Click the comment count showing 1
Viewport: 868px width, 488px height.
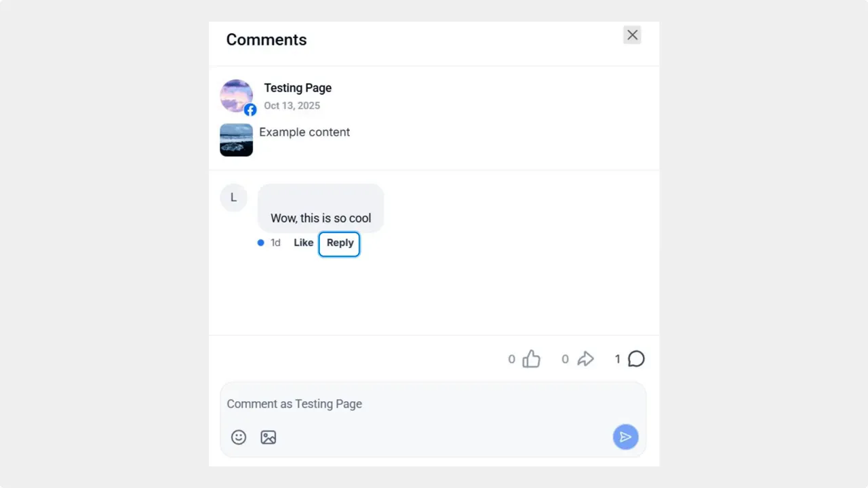[617, 359]
